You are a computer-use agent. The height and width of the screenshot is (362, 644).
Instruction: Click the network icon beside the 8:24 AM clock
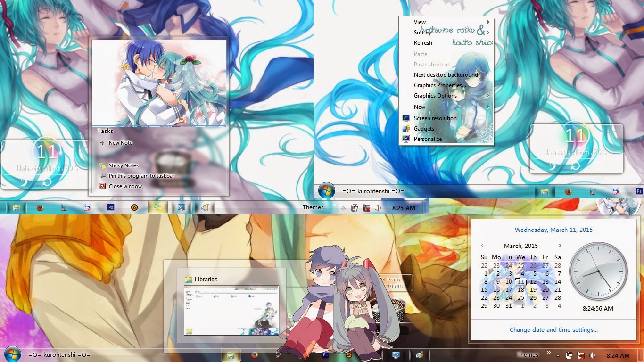[x=581, y=355]
